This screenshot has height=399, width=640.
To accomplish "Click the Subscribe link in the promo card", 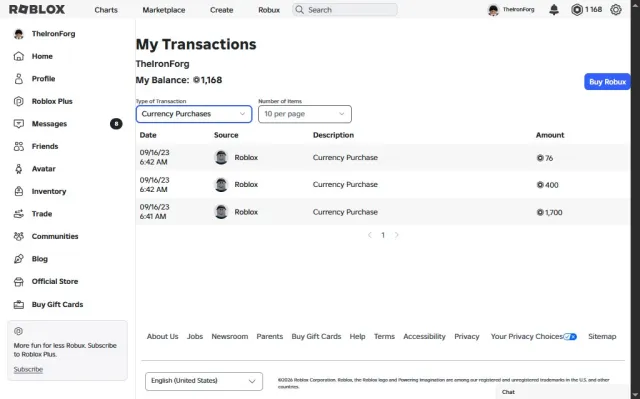I will pos(28,369).
